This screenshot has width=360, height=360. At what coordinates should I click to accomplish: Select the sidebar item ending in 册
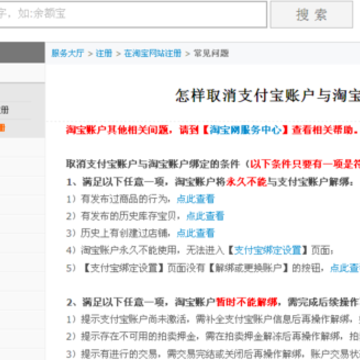4,110
